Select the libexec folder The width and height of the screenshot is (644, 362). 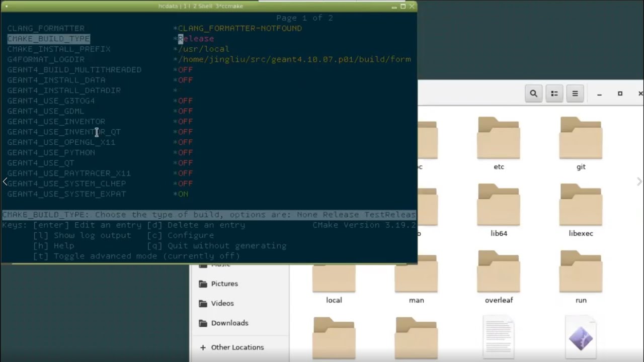(x=581, y=210)
